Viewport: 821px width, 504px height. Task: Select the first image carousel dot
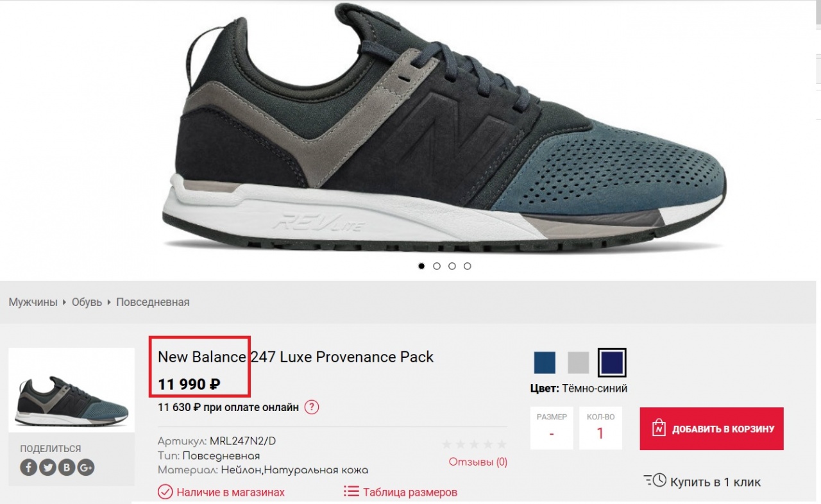pos(421,266)
